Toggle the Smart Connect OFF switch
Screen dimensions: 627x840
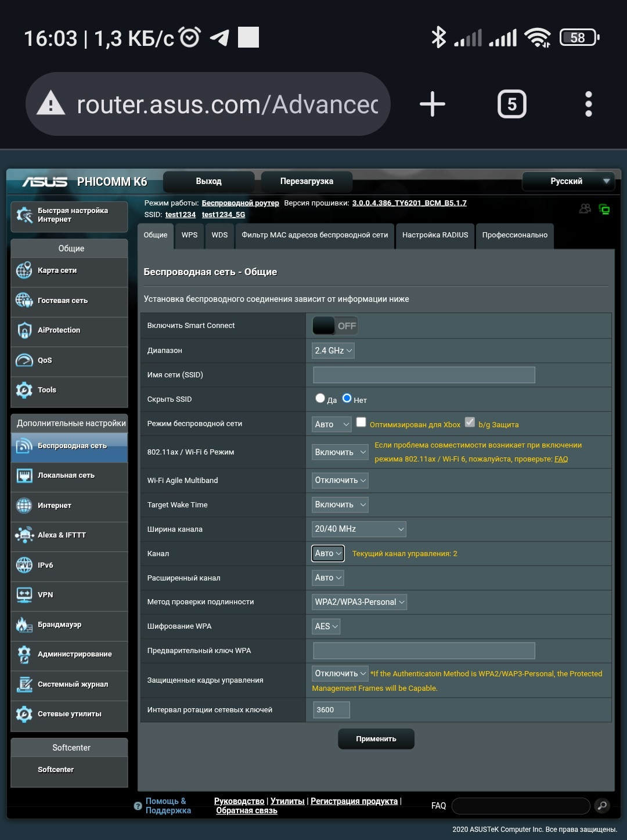click(x=334, y=326)
